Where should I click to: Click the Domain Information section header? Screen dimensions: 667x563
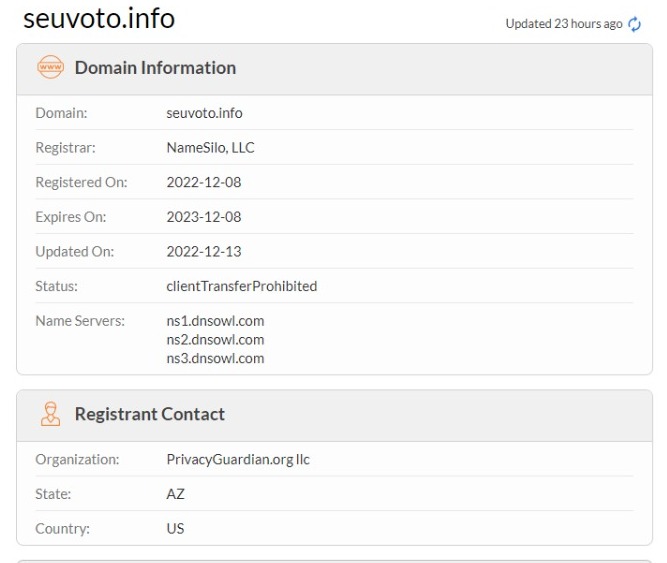(155, 68)
